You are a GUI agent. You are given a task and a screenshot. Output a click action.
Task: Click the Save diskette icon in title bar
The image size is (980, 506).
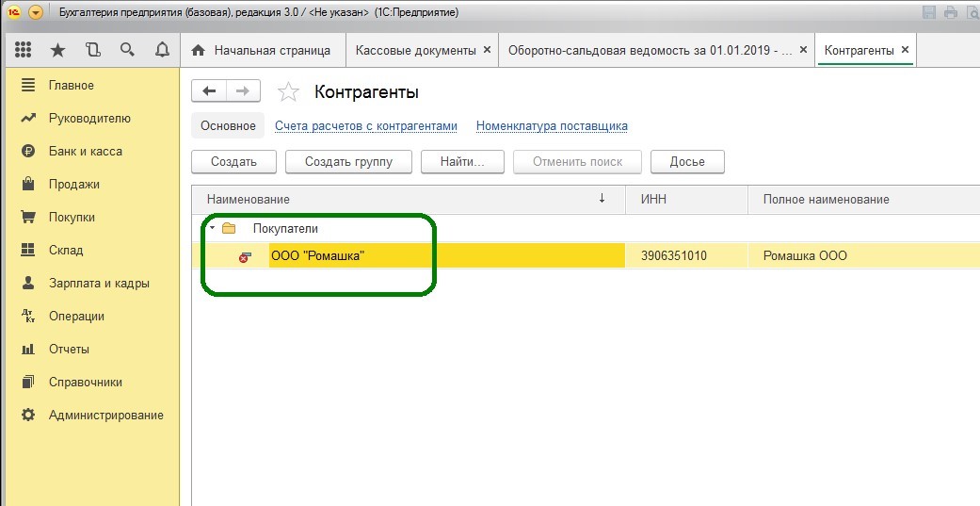click(x=929, y=12)
